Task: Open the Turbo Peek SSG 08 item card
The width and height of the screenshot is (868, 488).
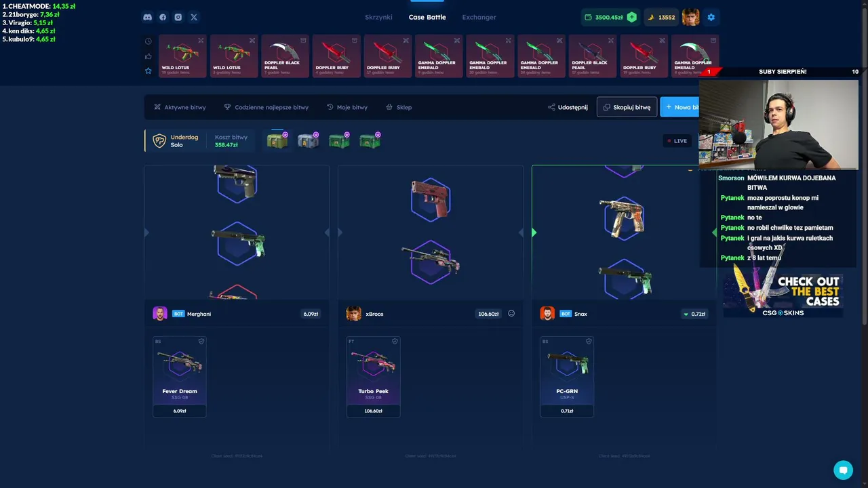Action: 373,377
